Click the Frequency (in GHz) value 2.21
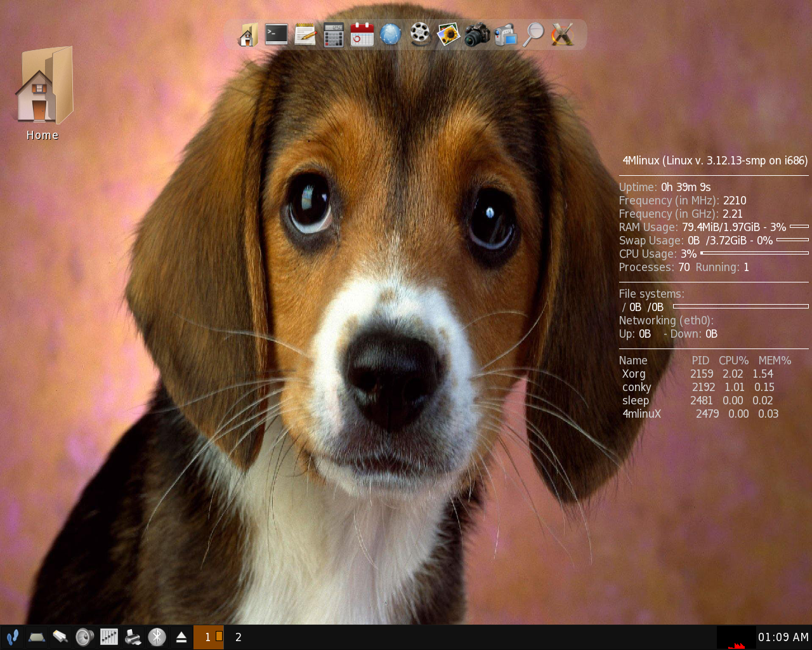 click(x=733, y=214)
